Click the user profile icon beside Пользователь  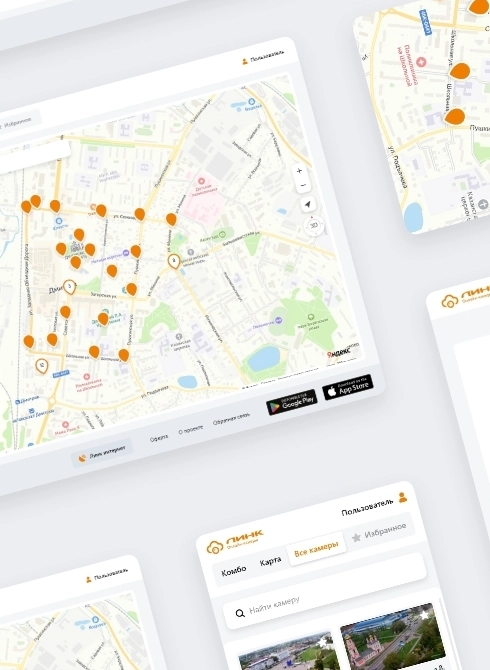coord(402,497)
